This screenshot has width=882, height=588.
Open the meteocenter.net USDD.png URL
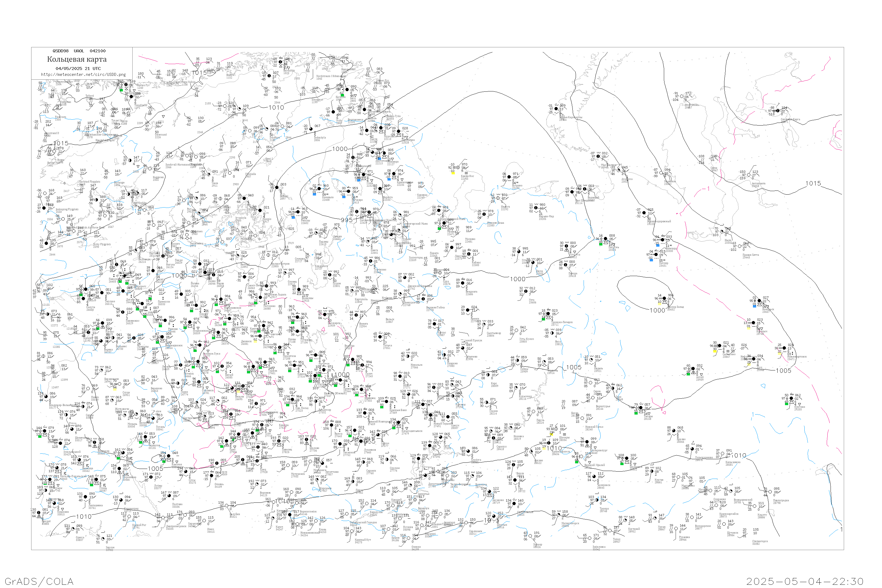pos(83,75)
